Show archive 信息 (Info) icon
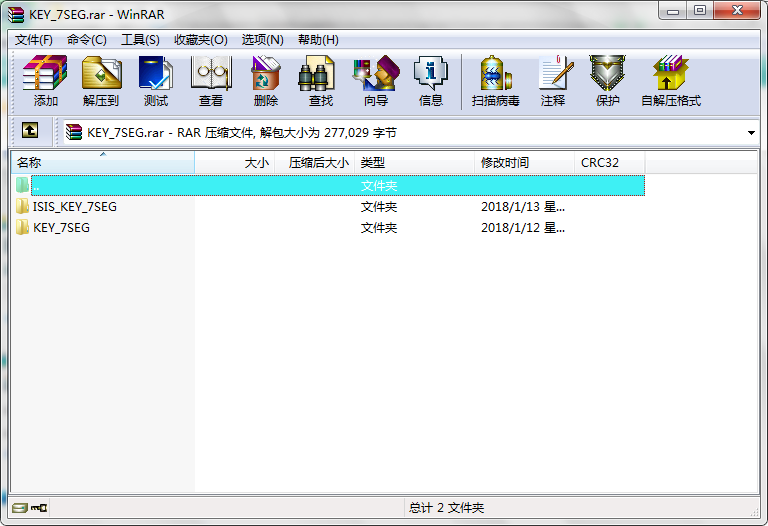This screenshot has height=526, width=768. [x=431, y=73]
